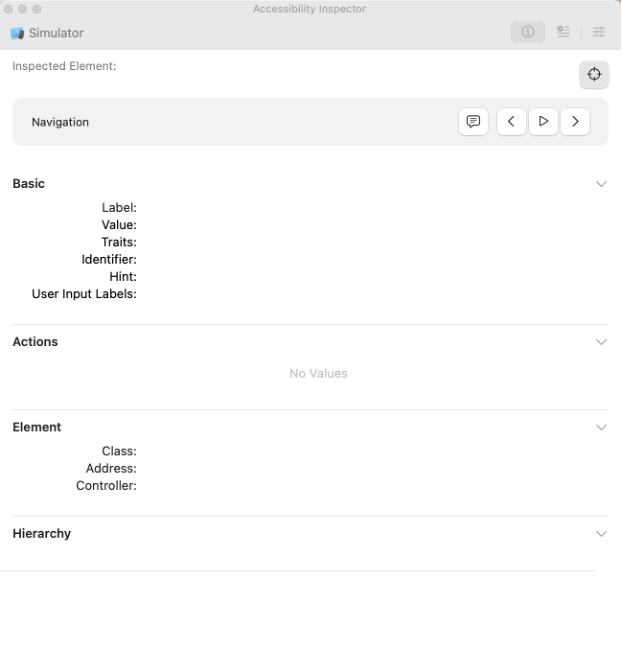Go to previous element with left chevron
Screen dimensions: 622x672
click(511, 121)
